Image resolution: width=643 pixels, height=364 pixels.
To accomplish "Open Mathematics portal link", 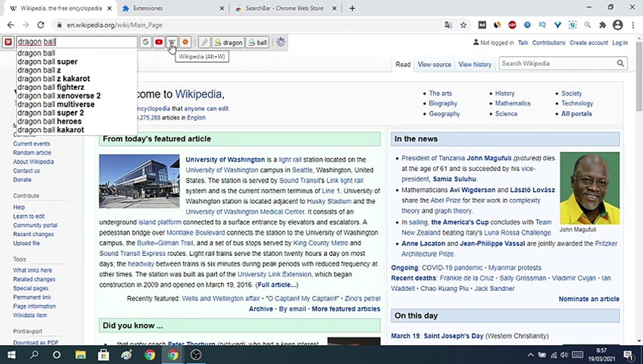I will tap(513, 103).
